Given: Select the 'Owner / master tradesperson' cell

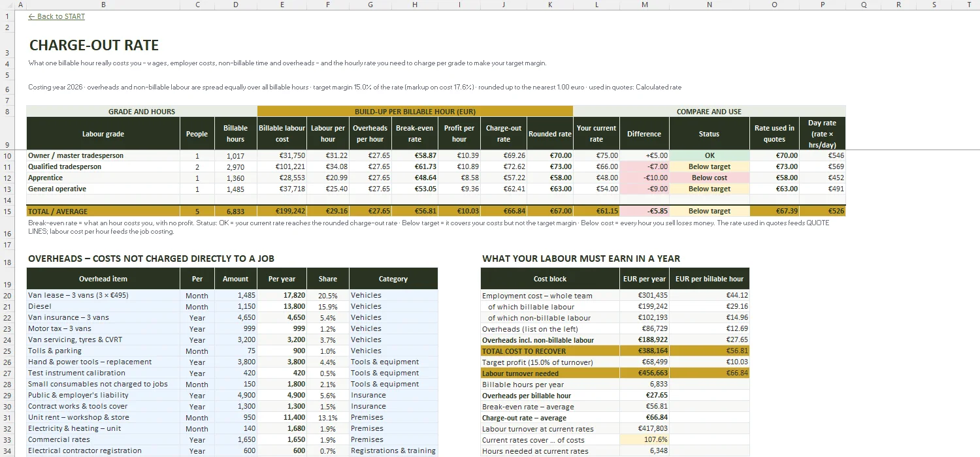Looking at the screenshot, I should coord(103,155).
